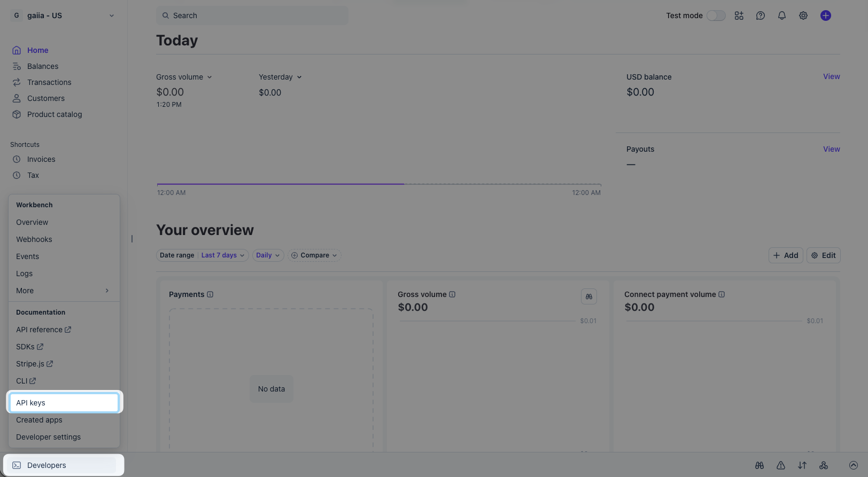Screen dimensions: 868x477
Task: Click the Transactions arrows icon in sidebar
Action: click(x=17, y=82)
